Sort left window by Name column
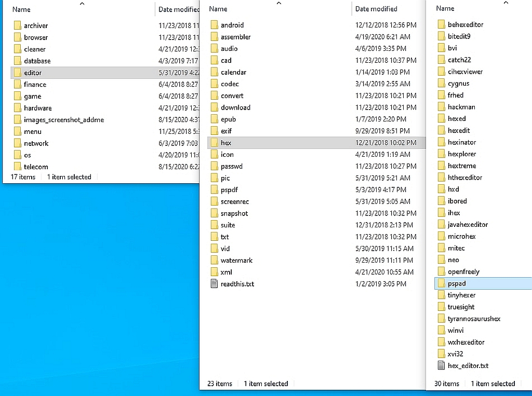 (x=21, y=9)
